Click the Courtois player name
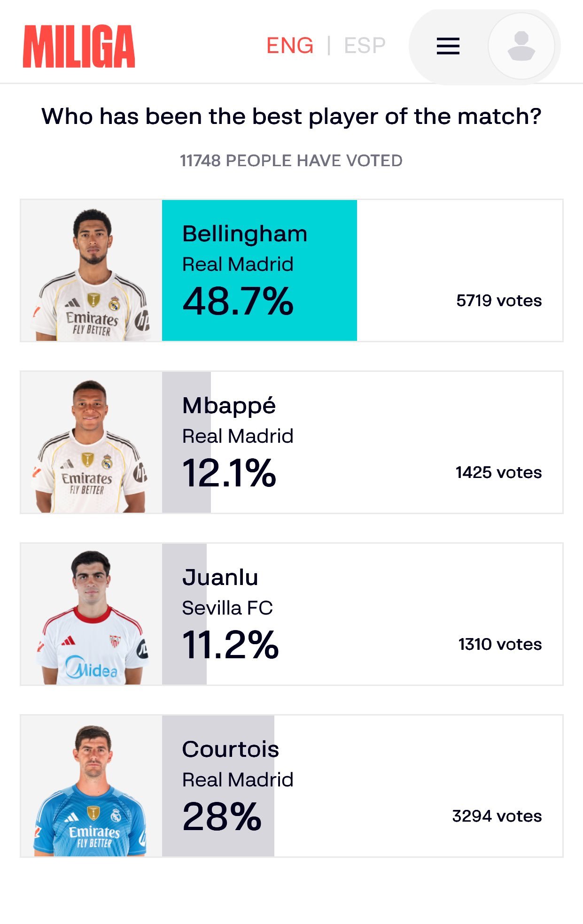This screenshot has height=924, width=583. (231, 749)
